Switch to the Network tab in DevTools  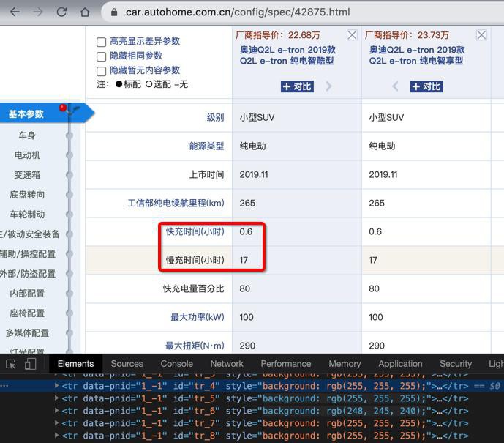tap(227, 364)
